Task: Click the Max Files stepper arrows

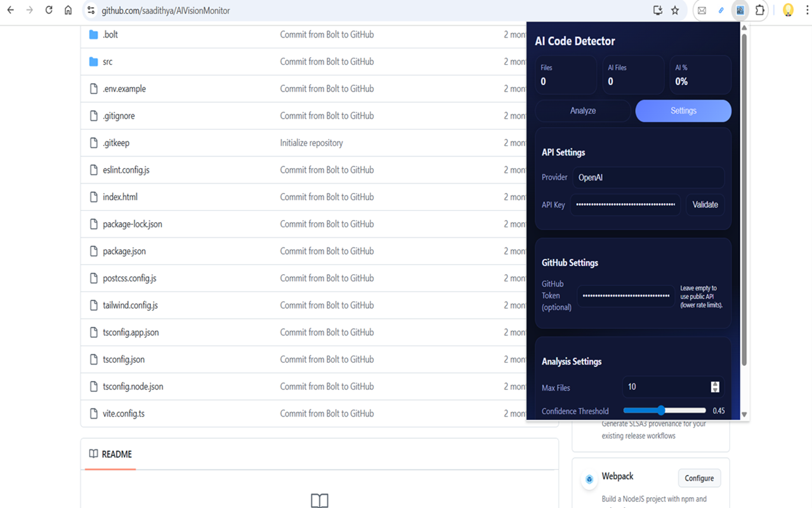Action: [715, 387]
